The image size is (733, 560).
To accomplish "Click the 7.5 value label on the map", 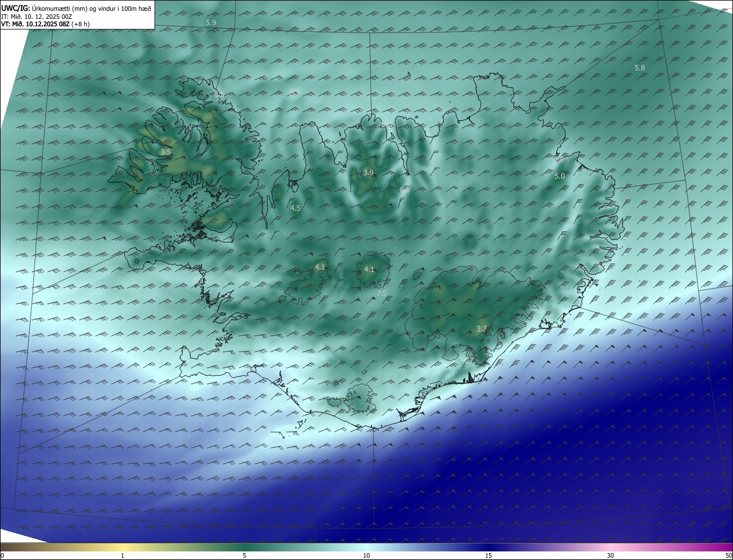I will click(x=381, y=293).
